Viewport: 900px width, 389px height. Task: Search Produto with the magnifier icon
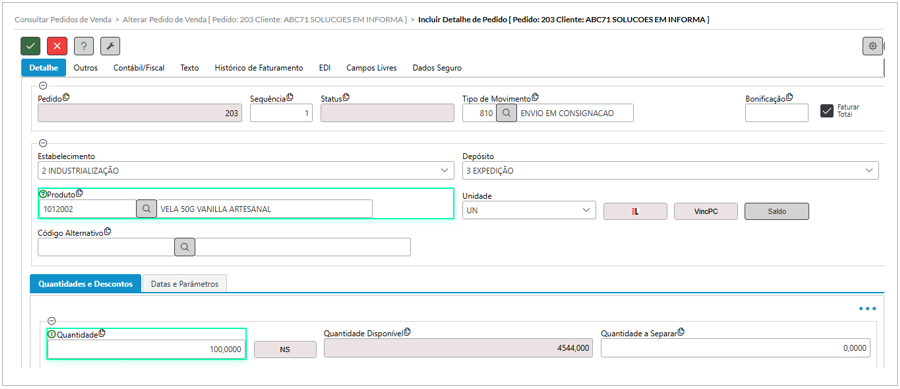coord(146,209)
